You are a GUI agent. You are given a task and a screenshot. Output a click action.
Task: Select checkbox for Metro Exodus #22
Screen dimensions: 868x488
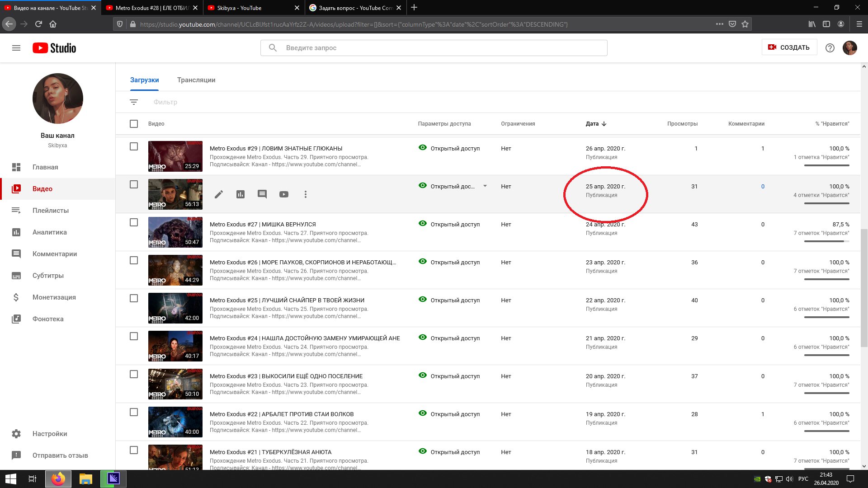pos(134,412)
